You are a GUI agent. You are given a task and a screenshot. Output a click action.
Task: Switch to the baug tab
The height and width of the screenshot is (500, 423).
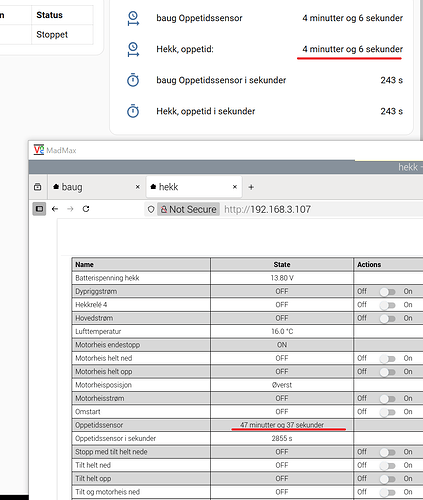pos(96,187)
